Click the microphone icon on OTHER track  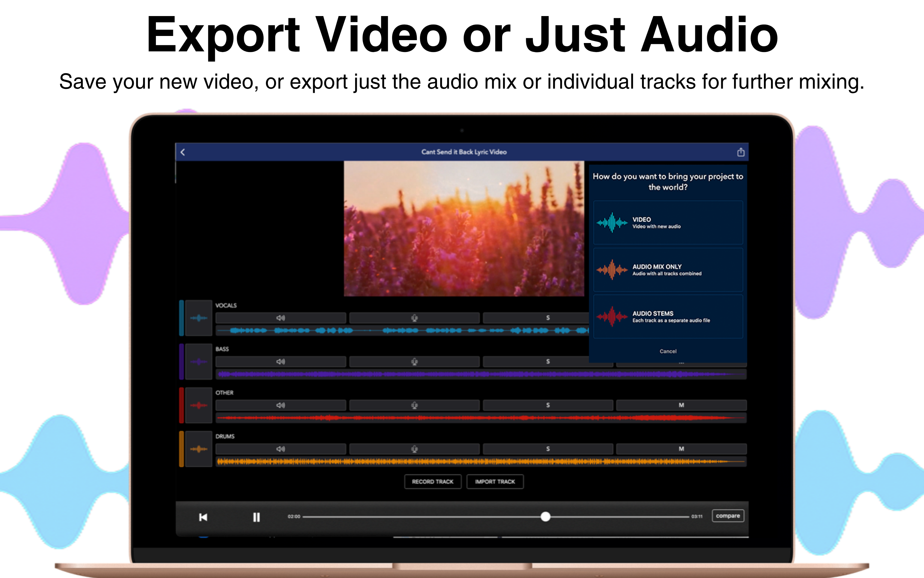[414, 405]
